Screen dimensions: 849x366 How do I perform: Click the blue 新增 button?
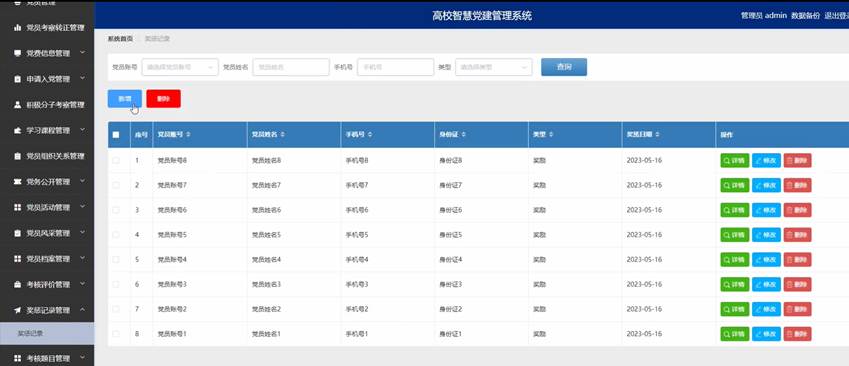tap(125, 99)
